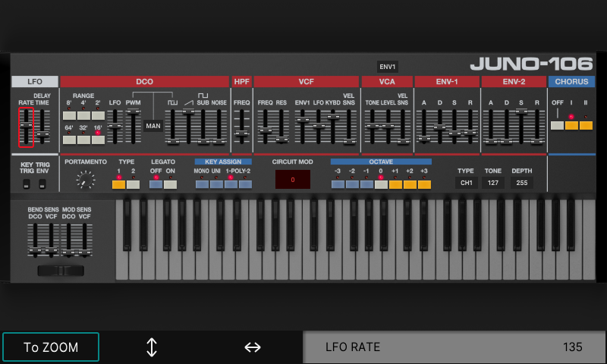This screenshot has width=607, height=364.
Task: Toggle the KEY TRIG switch
Action: click(x=27, y=184)
